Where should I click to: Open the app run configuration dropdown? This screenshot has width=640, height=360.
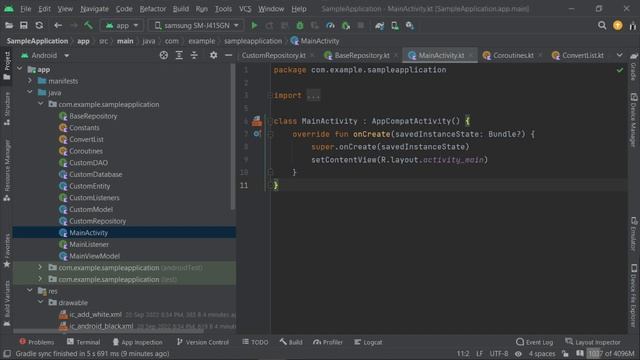click(x=122, y=25)
